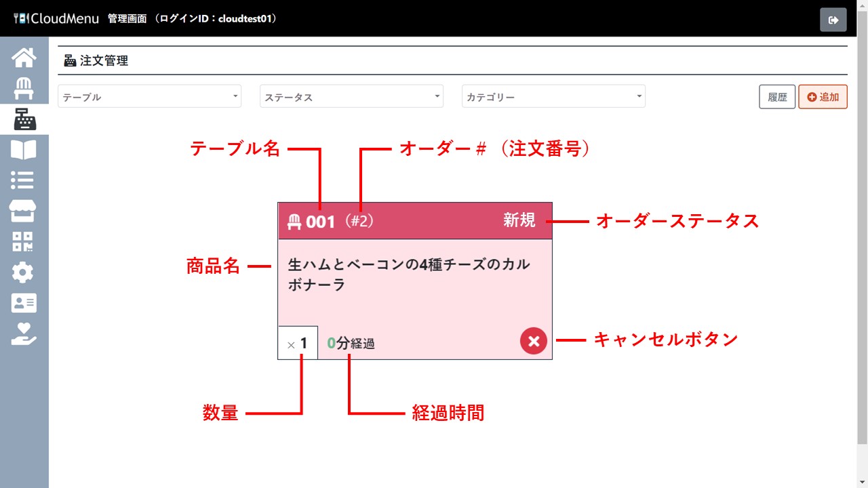Open the QR code icon in sidebar
Image resolution: width=868 pixels, height=488 pixels.
pyautogui.click(x=24, y=242)
